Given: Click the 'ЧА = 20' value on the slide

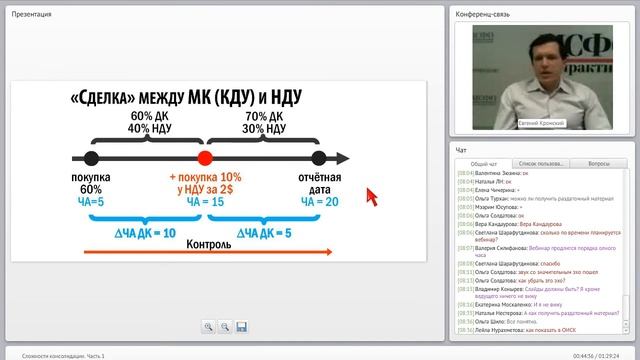Looking at the screenshot, I should [x=320, y=202].
